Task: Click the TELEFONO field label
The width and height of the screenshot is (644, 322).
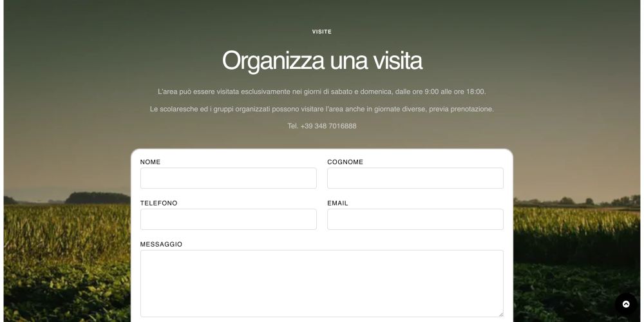Action: tap(159, 204)
